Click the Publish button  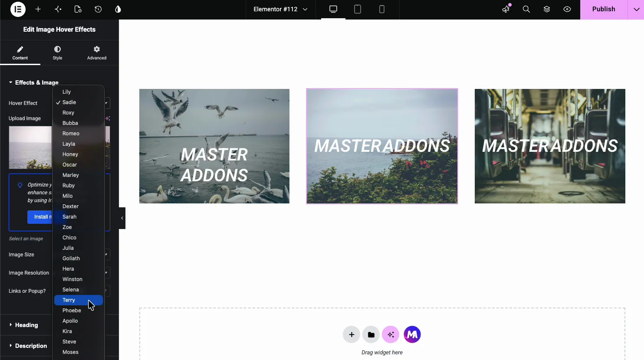pos(604,9)
